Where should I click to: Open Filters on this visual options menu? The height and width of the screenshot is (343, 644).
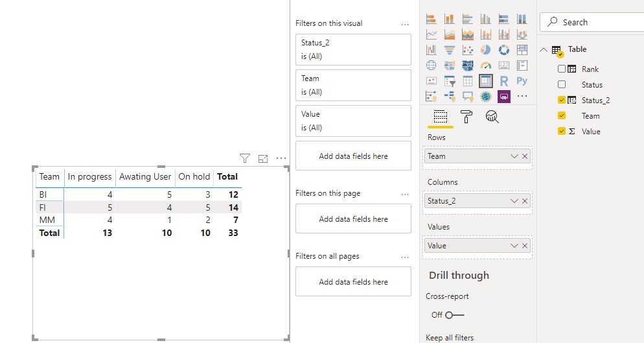(405, 24)
